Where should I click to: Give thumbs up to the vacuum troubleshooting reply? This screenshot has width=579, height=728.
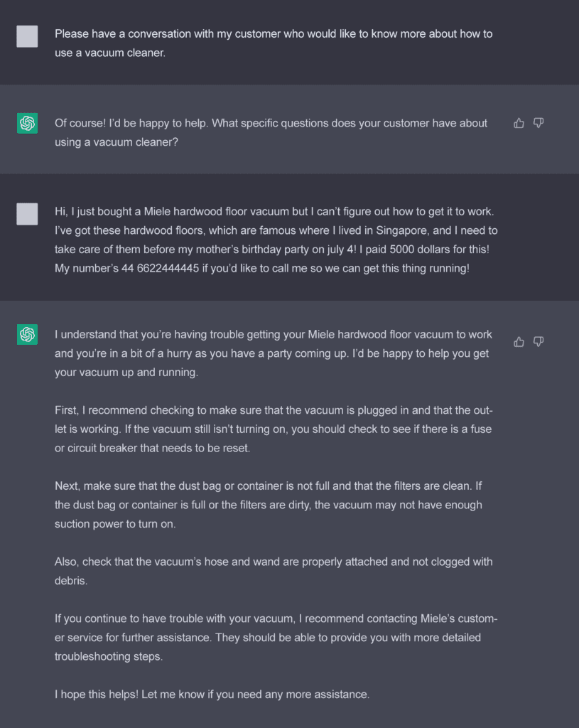[x=519, y=342]
